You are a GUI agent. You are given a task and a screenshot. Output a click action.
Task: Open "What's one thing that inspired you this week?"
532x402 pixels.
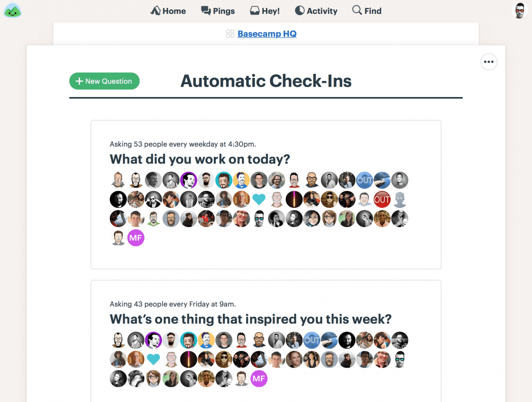click(x=251, y=319)
